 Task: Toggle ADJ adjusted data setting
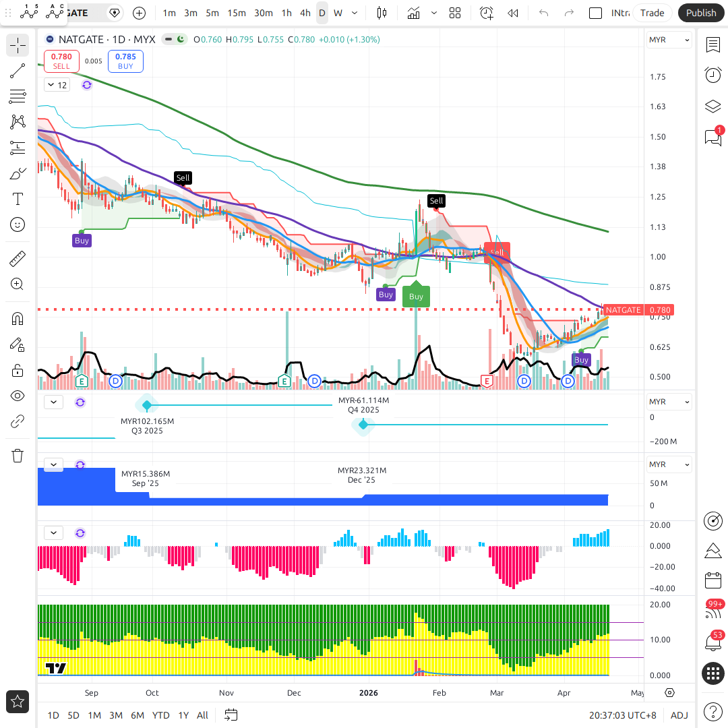point(679,715)
